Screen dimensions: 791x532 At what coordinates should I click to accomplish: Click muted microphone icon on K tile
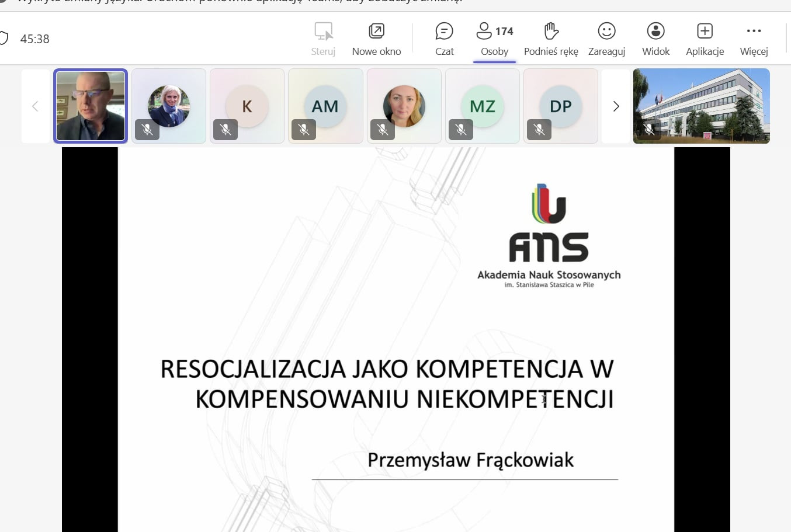tap(225, 130)
